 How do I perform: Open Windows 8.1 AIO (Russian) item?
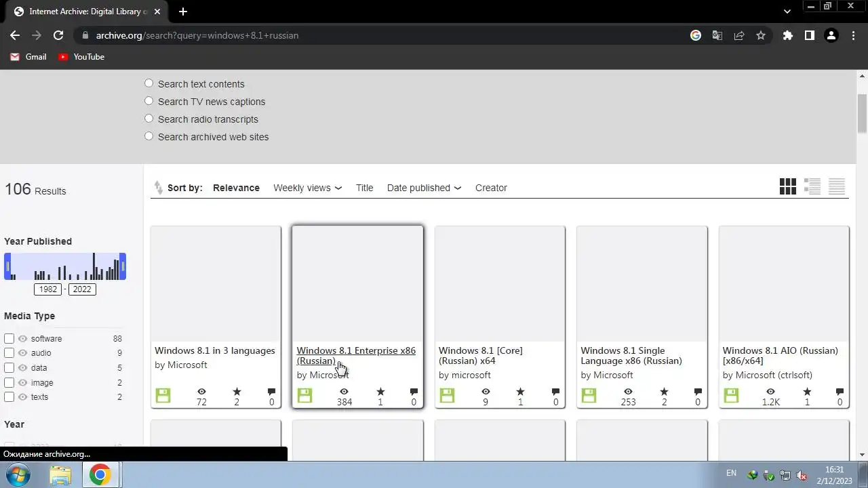pos(781,356)
